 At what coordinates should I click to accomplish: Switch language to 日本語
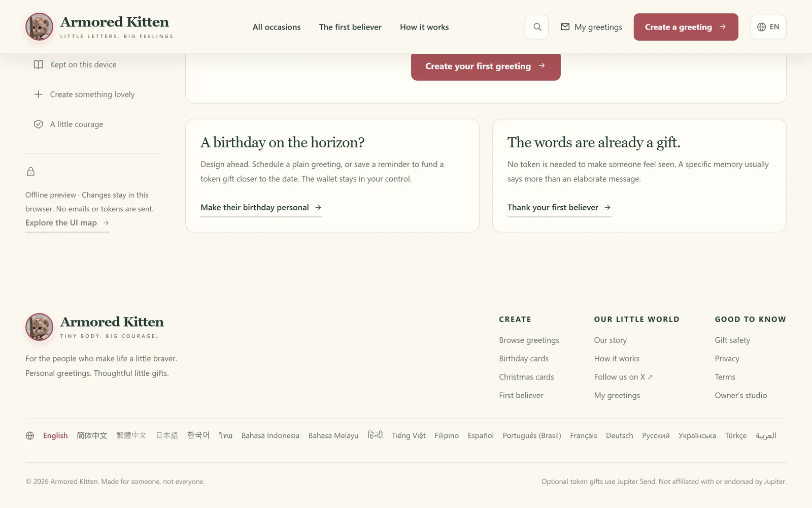(x=167, y=435)
